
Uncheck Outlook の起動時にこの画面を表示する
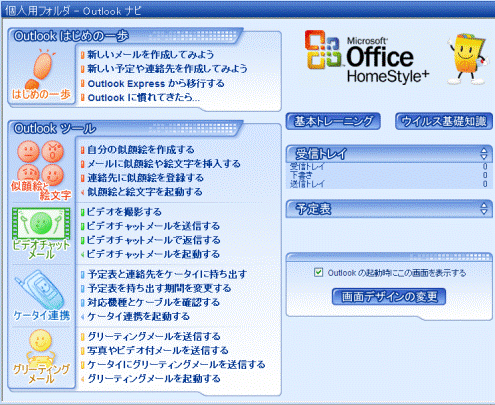318,272
